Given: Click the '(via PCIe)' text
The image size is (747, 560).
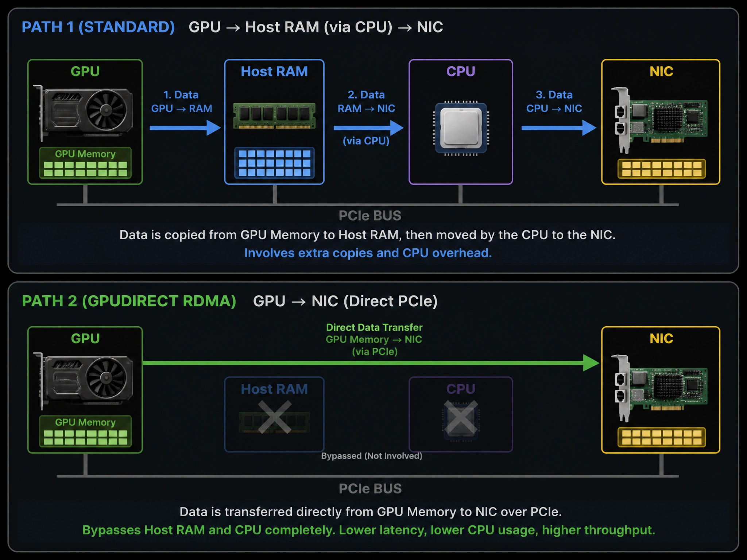Looking at the screenshot, I should (375, 351).
